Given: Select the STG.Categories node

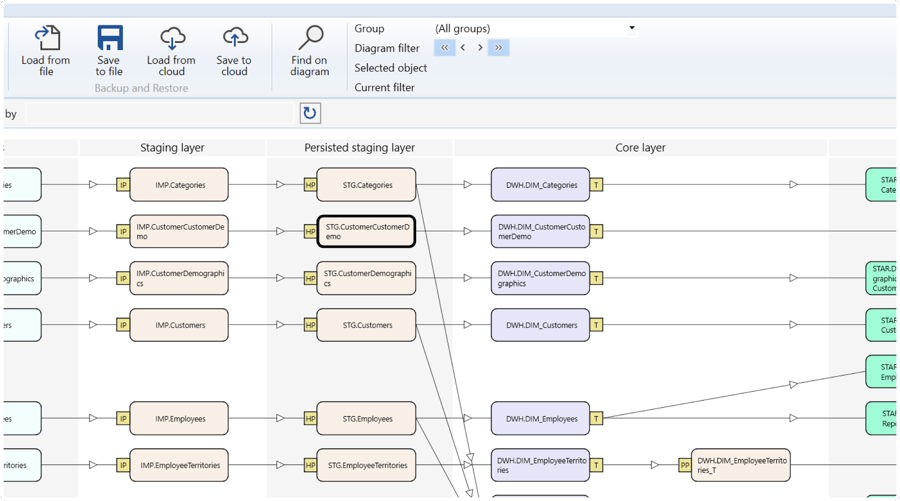Looking at the screenshot, I should pyautogui.click(x=366, y=185).
